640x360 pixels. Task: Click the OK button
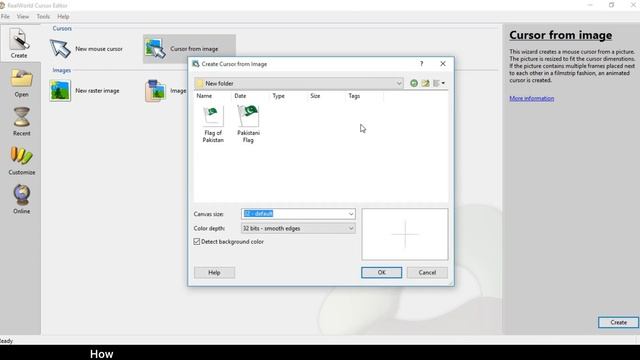tap(381, 273)
